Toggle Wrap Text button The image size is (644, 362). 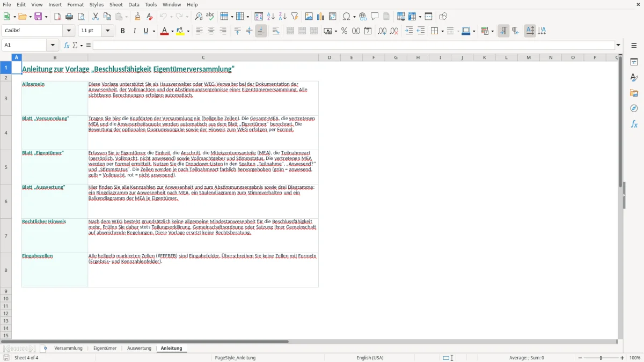[x=276, y=31]
